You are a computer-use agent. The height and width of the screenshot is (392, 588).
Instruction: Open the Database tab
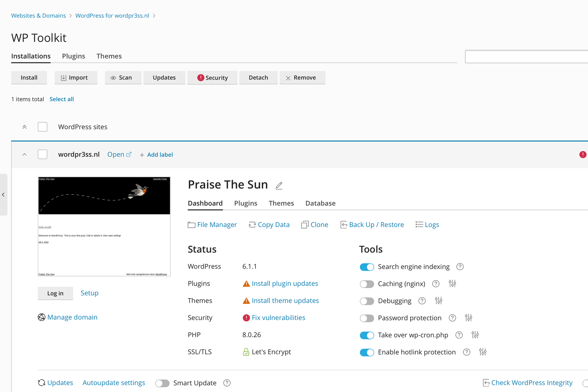[x=320, y=203]
